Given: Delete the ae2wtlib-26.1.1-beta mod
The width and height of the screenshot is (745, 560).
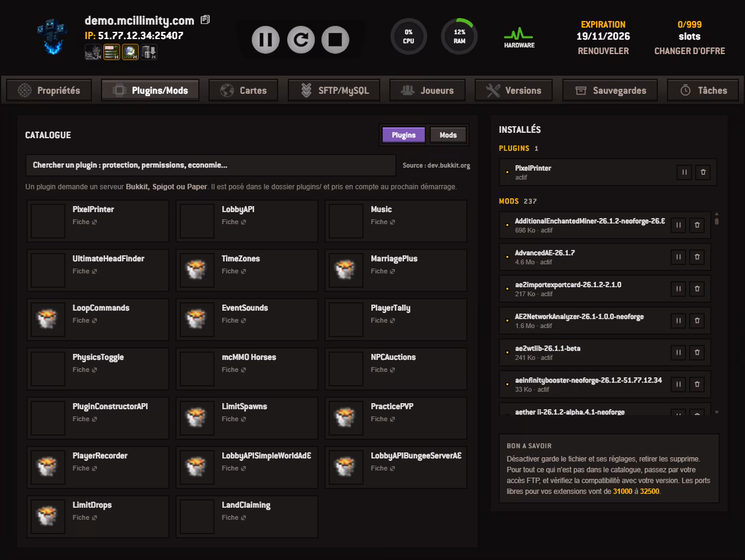Looking at the screenshot, I should point(697,353).
